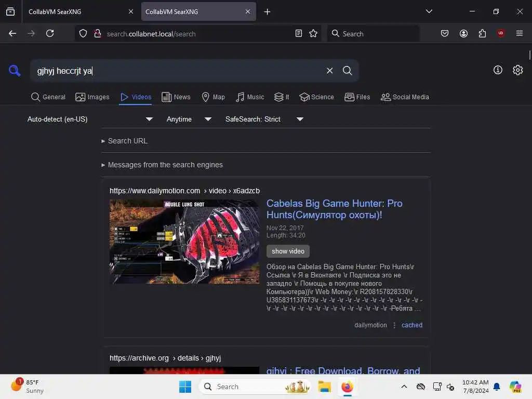Show hidden system tray icons
This screenshot has width=532, height=399.
point(404,387)
